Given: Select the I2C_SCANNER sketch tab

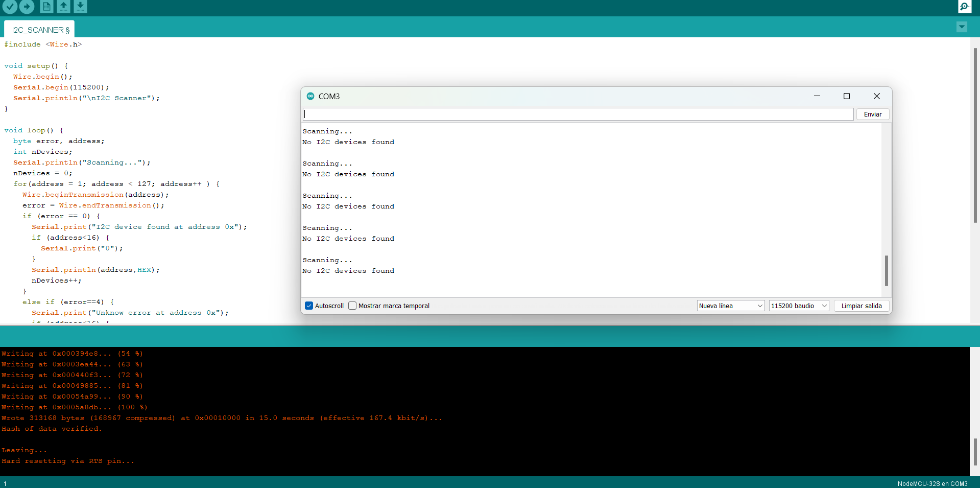Looking at the screenshot, I should point(40,30).
